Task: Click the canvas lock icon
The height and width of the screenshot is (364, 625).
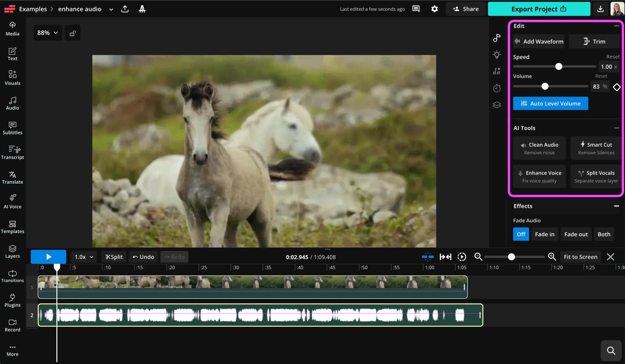Action: click(x=73, y=33)
